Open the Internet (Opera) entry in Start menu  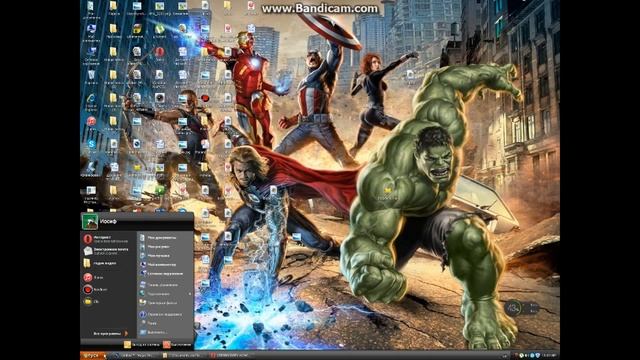(x=107, y=238)
